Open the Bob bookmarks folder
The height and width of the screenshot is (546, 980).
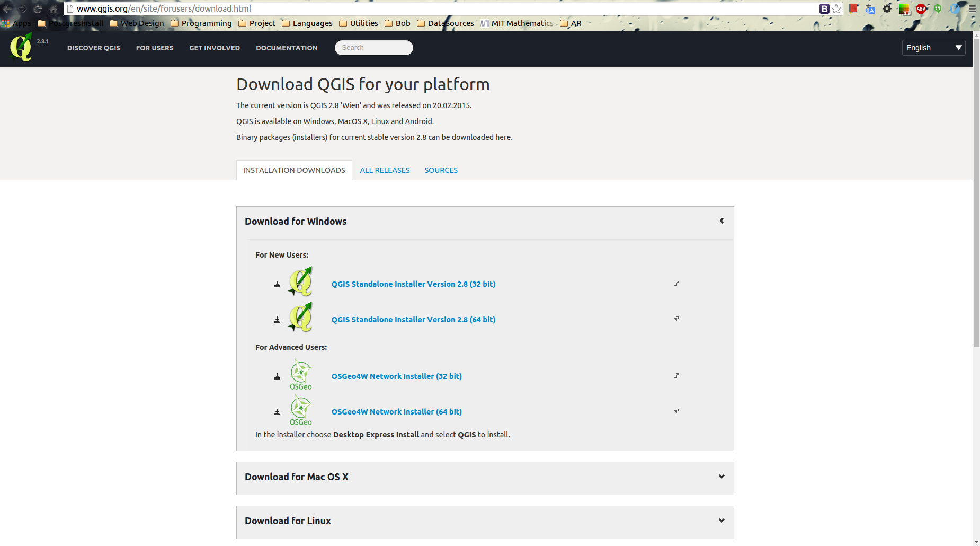[397, 23]
